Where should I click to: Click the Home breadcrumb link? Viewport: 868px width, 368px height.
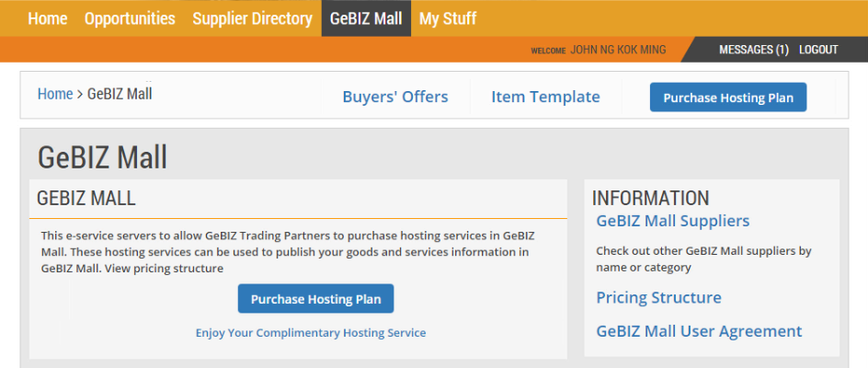[x=55, y=94]
